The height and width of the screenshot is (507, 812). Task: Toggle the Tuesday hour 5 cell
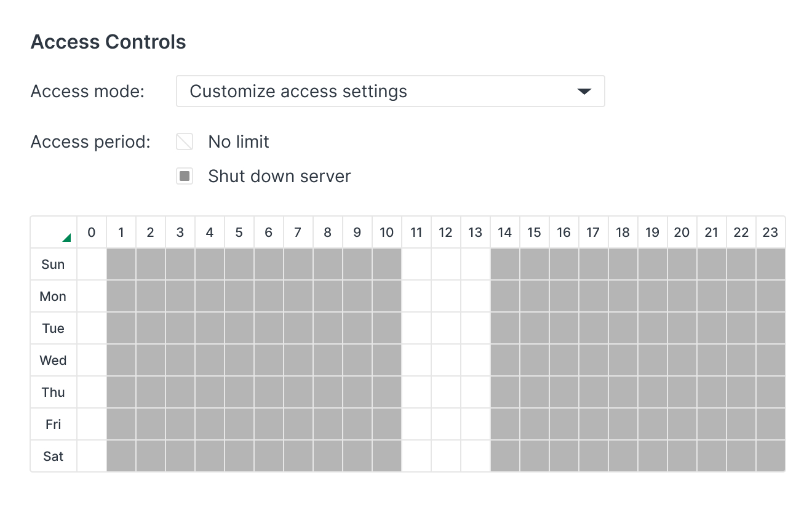point(239,329)
